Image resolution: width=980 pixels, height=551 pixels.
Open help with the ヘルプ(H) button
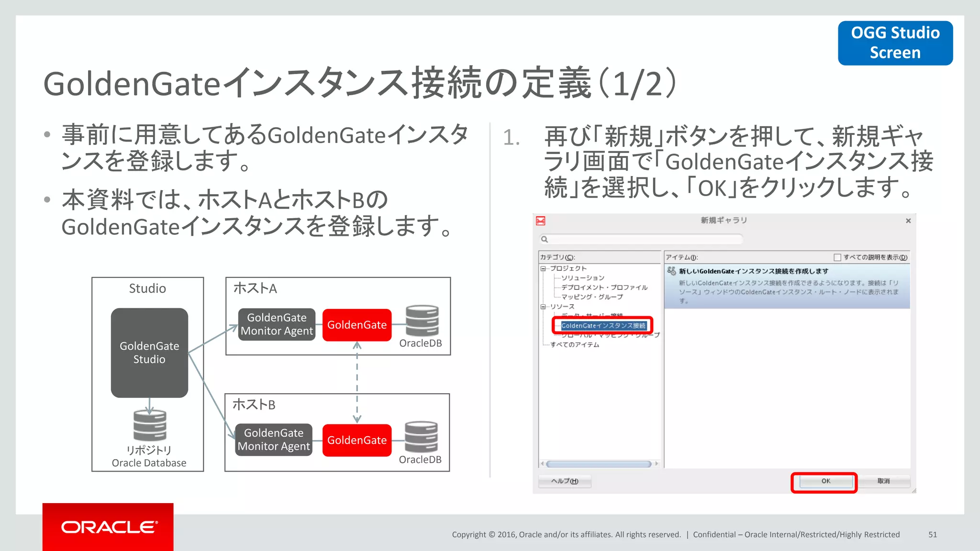tap(565, 481)
